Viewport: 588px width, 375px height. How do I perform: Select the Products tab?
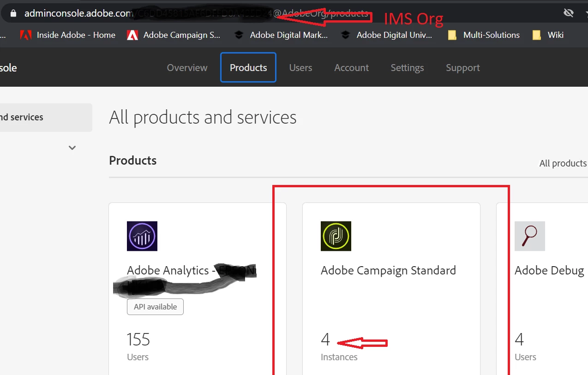tap(248, 68)
